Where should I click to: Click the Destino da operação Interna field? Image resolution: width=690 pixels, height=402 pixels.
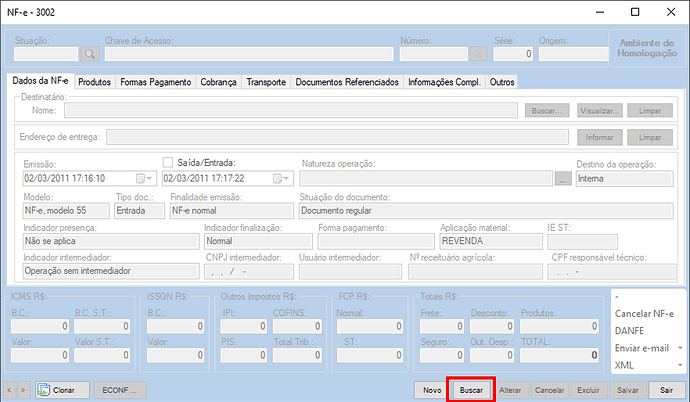click(x=624, y=179)
